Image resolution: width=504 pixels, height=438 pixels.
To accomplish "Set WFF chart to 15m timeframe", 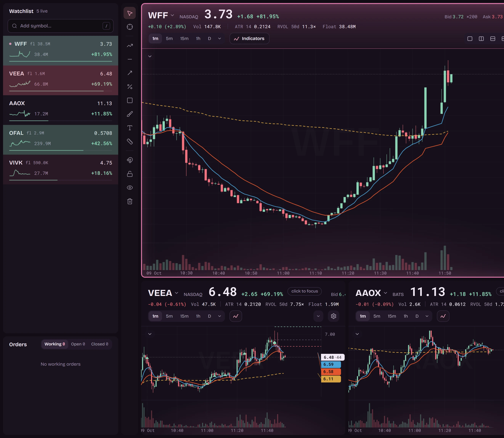I will 184,39.
